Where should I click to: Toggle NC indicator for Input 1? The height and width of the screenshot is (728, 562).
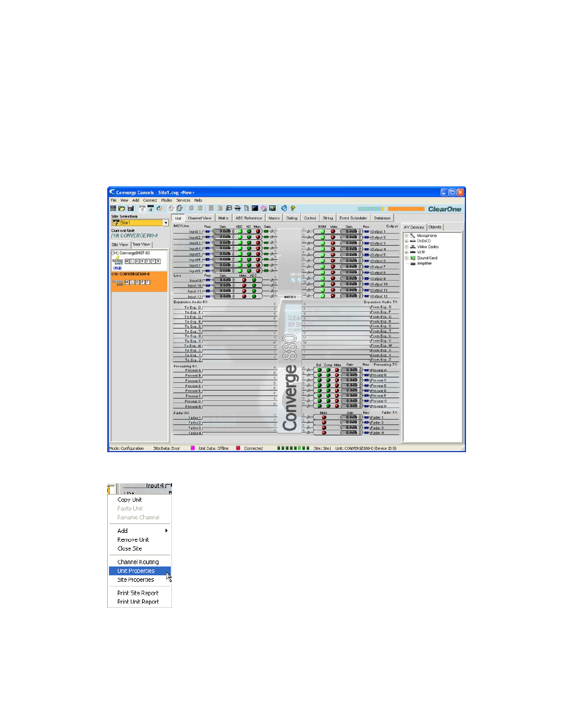249,232
